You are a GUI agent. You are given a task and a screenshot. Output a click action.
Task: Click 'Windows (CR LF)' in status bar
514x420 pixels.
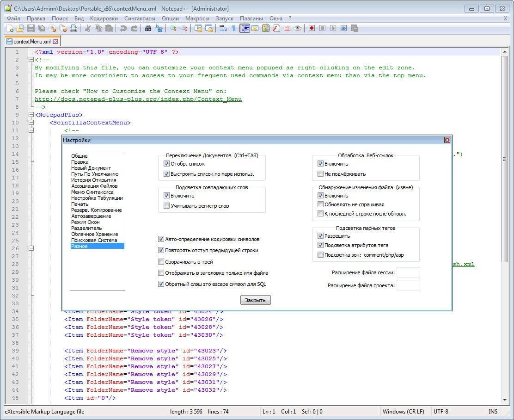[x=403, y=412]
